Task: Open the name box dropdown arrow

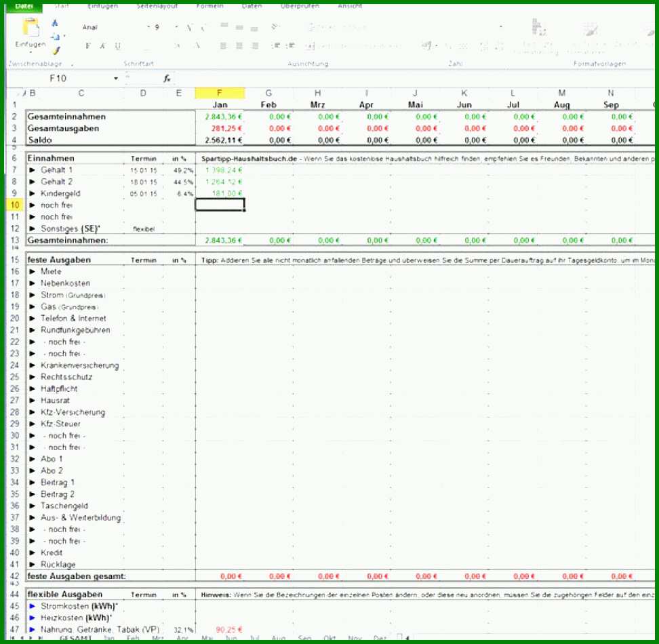Action: (x=115, y=79)
